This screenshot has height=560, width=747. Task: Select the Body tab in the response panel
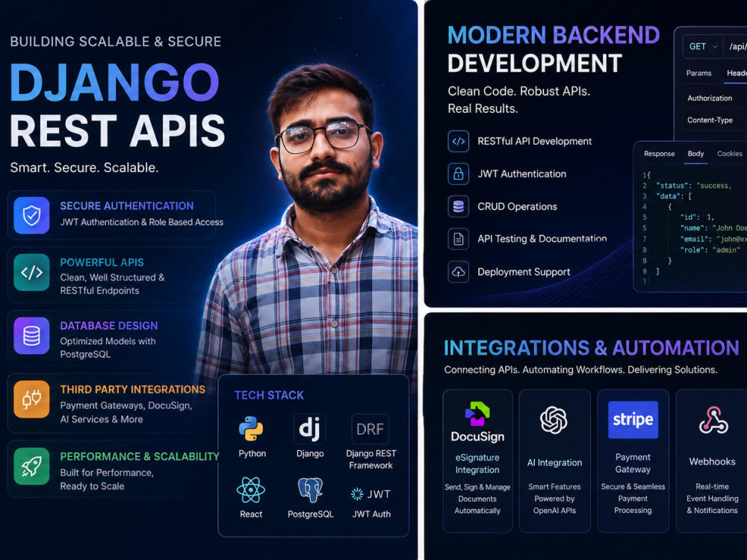695,154
